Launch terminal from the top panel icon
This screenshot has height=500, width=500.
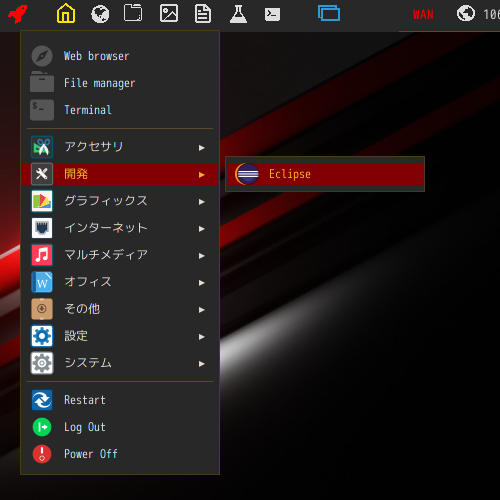(272, 14)
